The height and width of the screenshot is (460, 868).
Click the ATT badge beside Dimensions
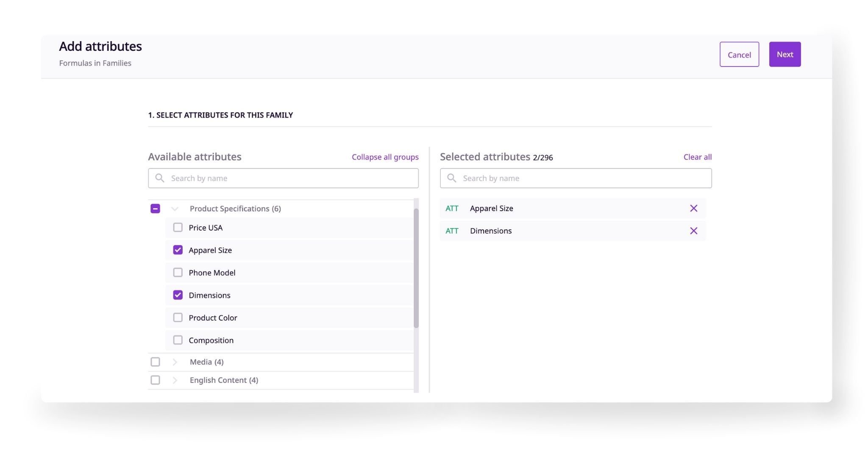click(x=452, y=231)
